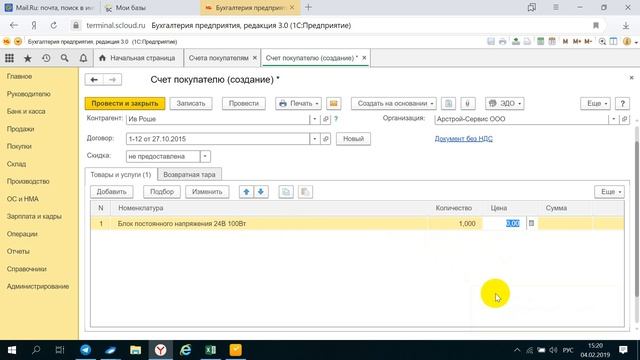Click the Новый contract button

[353, 139]
